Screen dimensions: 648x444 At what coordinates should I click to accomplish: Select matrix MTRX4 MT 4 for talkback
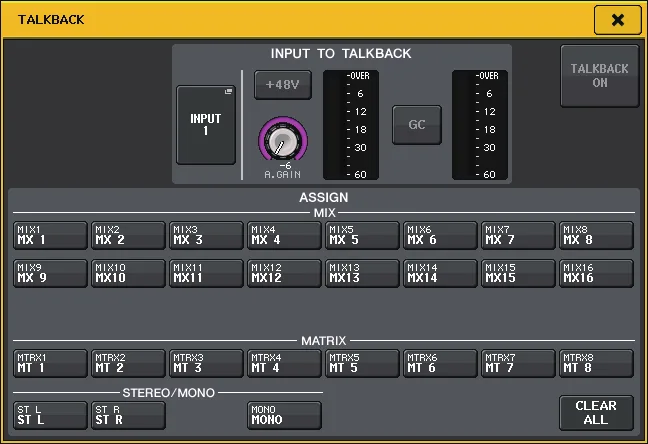pos(284,363)
